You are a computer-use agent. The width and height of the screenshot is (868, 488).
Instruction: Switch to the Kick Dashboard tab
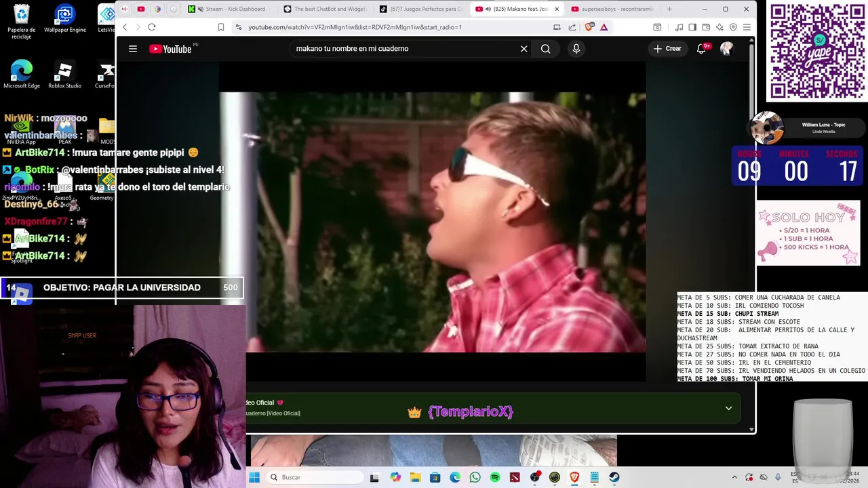point(229,9)
